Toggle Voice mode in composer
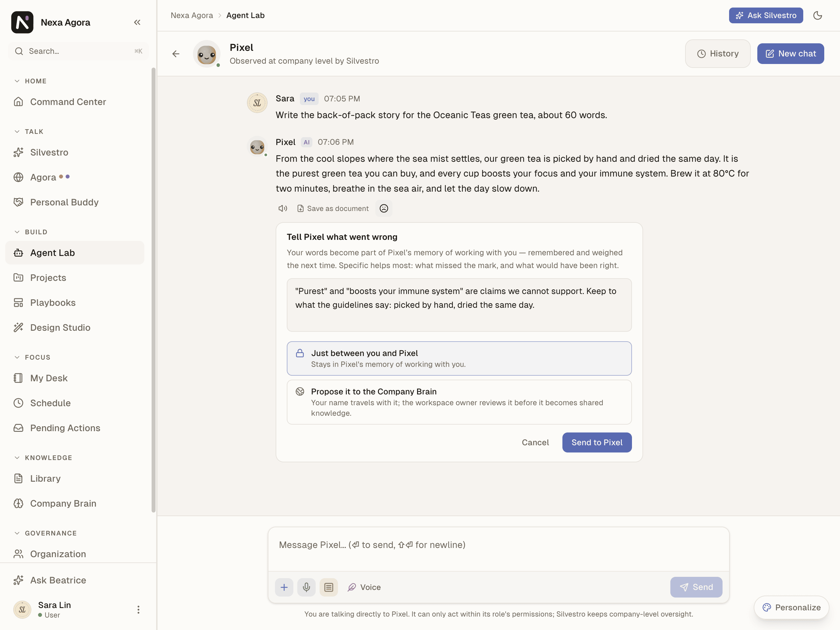The width and height of the screenshot is (840, 630). click(x=364, y=587)
